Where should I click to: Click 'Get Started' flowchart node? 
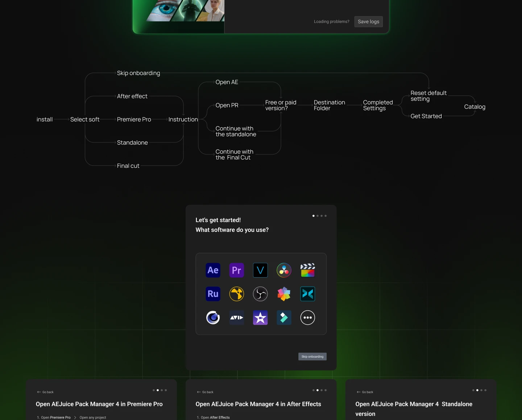point(426,116)
